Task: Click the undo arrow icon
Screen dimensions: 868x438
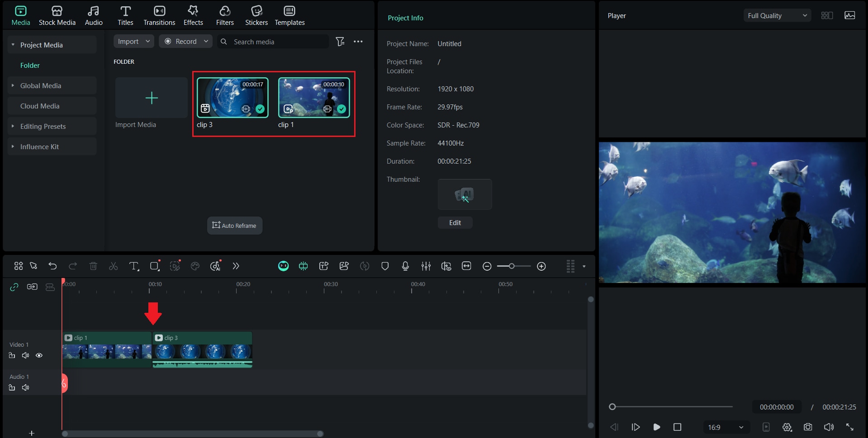Action: click(52, 266)
